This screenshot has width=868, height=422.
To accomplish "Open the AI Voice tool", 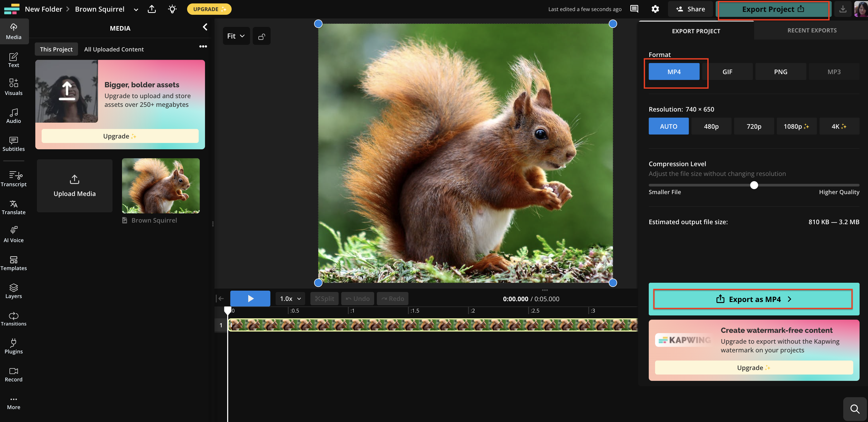I will tap(13, 234).
